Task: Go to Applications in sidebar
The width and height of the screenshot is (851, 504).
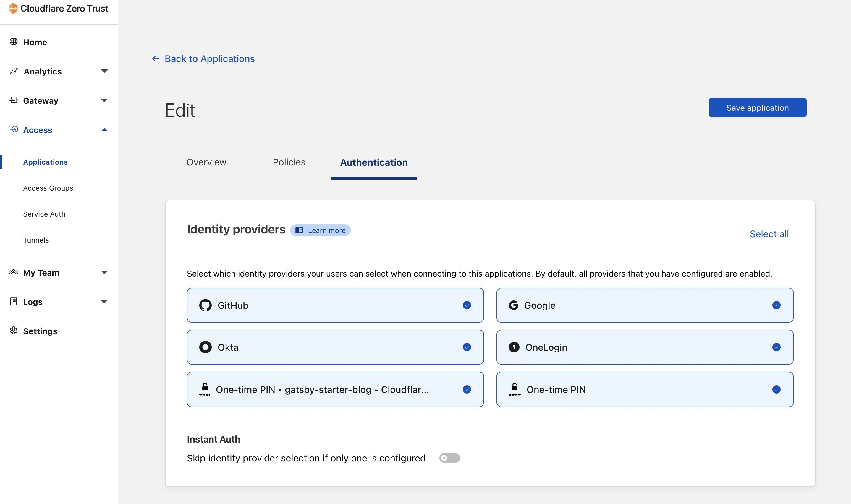Action: (x=45, y=162)
